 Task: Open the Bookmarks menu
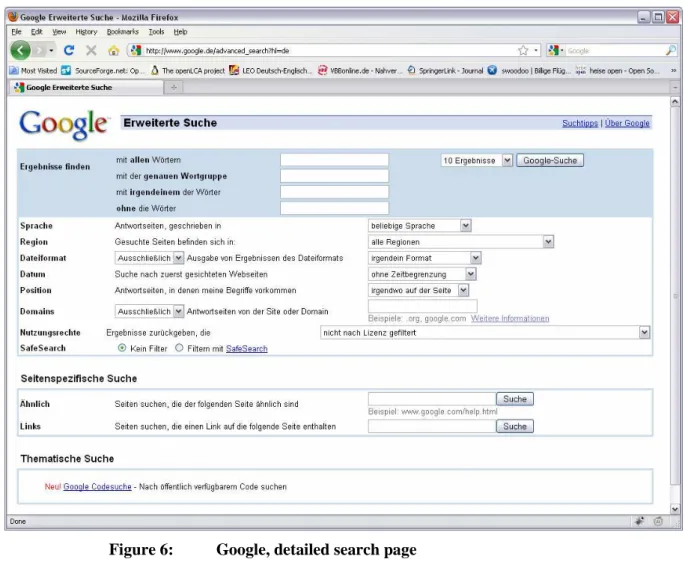pyautogui.click(x=123, y=31)
